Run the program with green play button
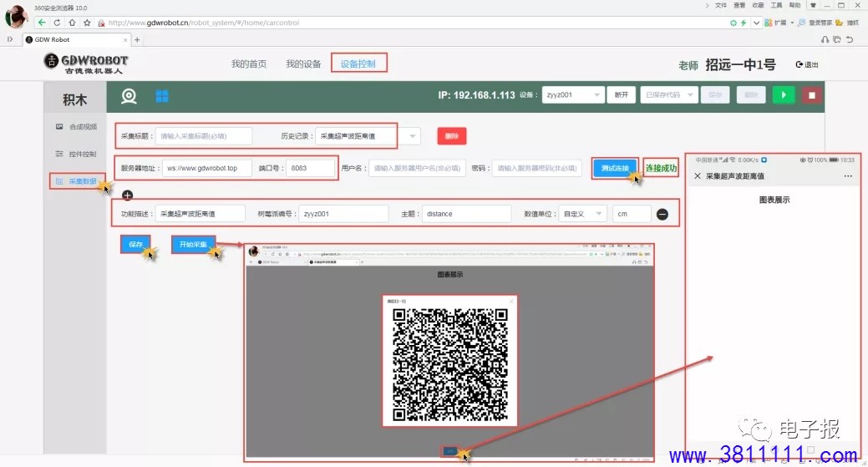Viewport: 868px width, 467px height. click(x=784, y=95)
